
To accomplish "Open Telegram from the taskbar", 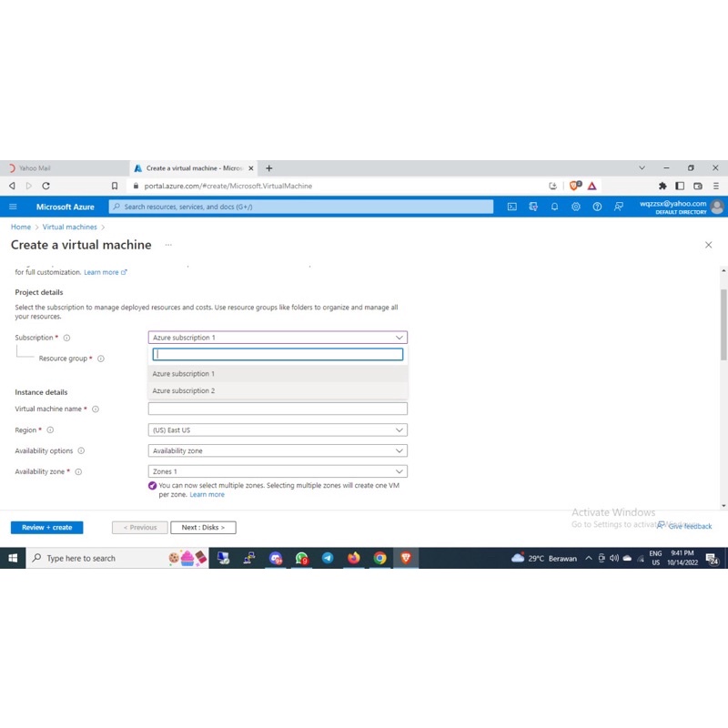I will (x=328, y=558).
